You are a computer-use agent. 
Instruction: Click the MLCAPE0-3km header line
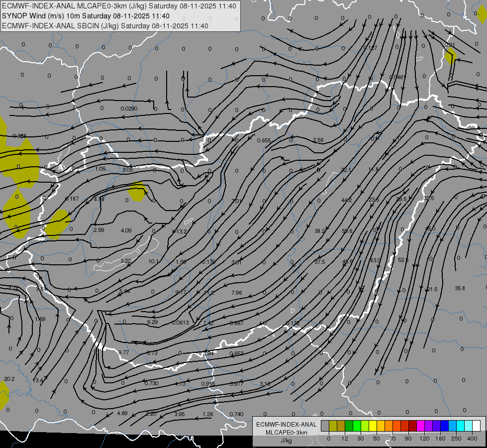[119, 6]
